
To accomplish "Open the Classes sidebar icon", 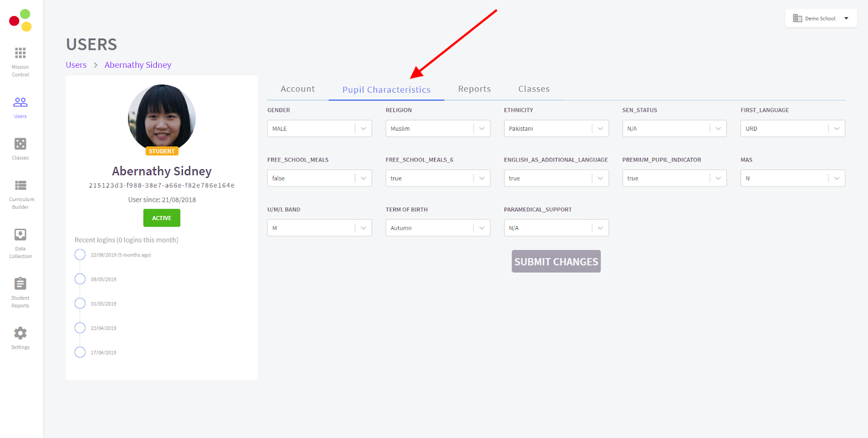I will pyautogui.click(x=20, y=149).
